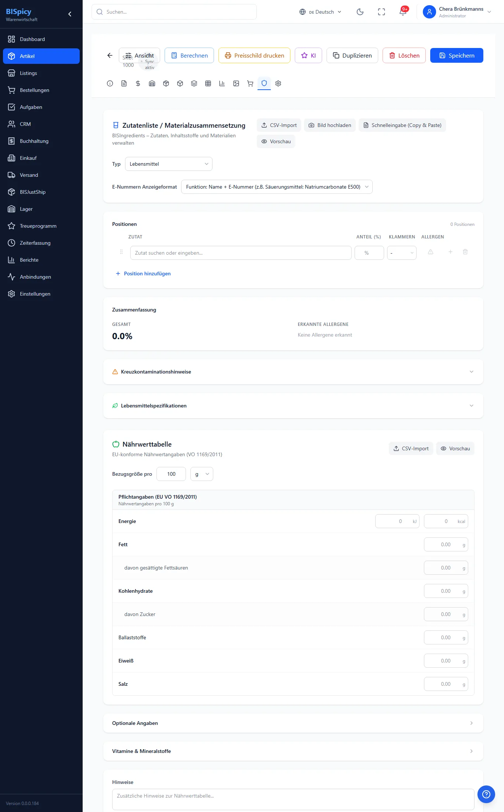The width and height of the screenshot is (504, 812).
Task: Expand the Lebensmittelspezifikationen section
Action: click(293, 406)
